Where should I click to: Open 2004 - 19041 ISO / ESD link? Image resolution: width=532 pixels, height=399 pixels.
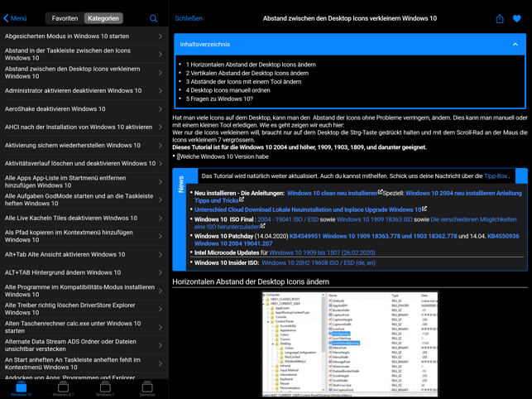[x=288, y=219]
